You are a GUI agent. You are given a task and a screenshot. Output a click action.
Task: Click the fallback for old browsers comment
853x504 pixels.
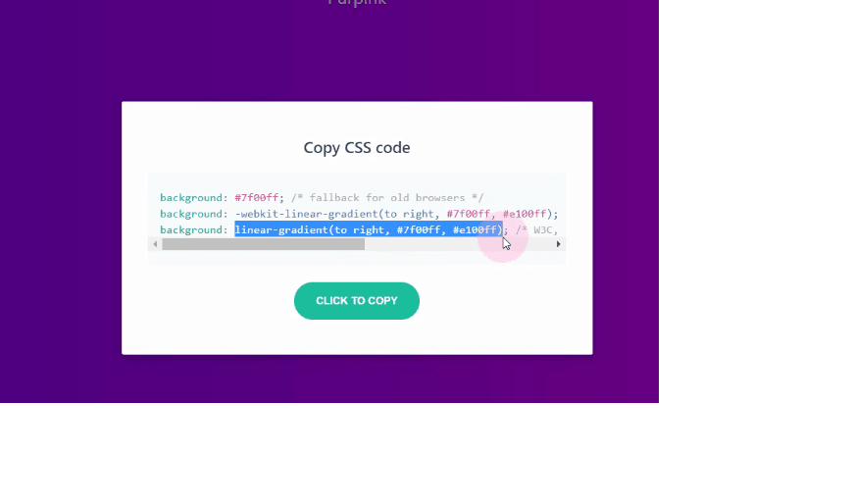(x=387, y=197)
